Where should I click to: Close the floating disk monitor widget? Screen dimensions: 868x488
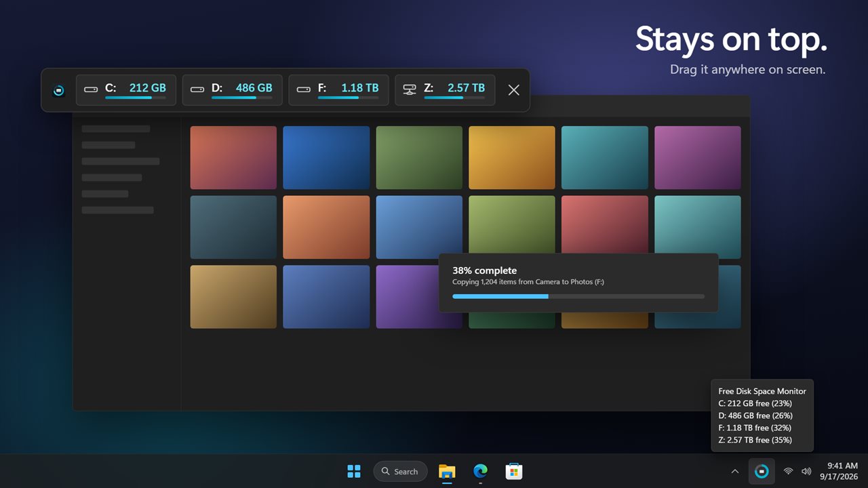point(514,90)
